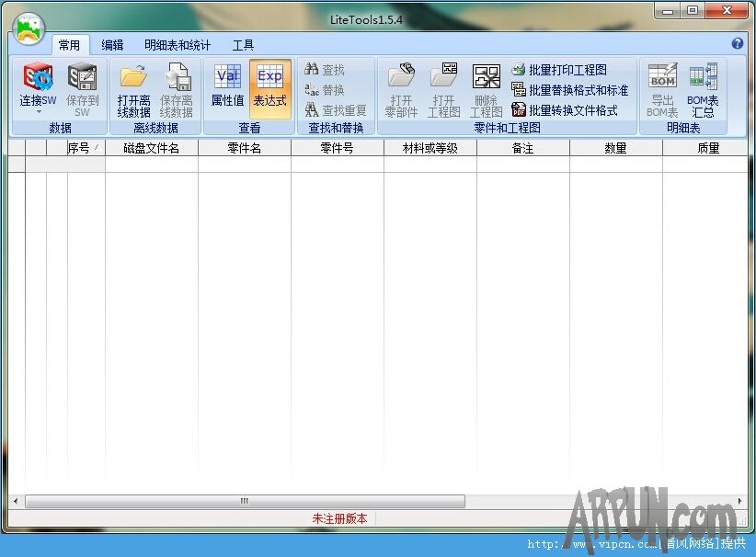Viewport: 756px width, 557px height.
Task: Click the first empty cell under 磁盘文件名
Action: [x=152, y=165]
